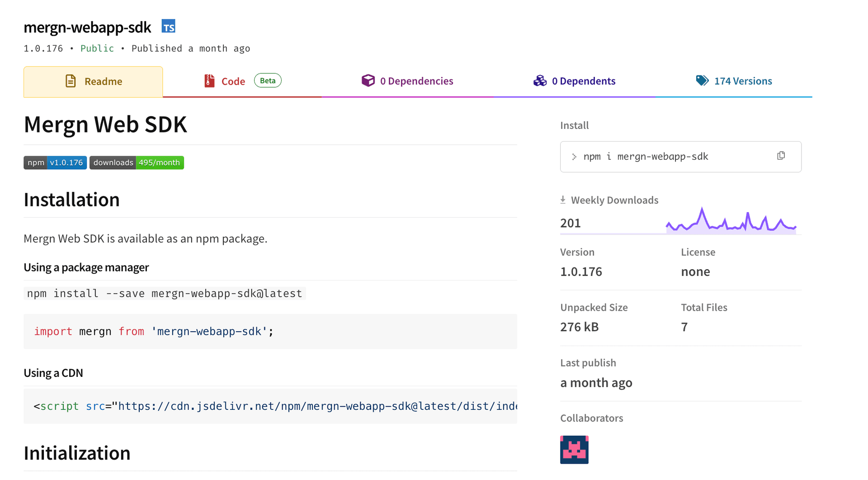Select the Versions tags icon
Screen dimensions: 868x480
[x=702, y=80]
